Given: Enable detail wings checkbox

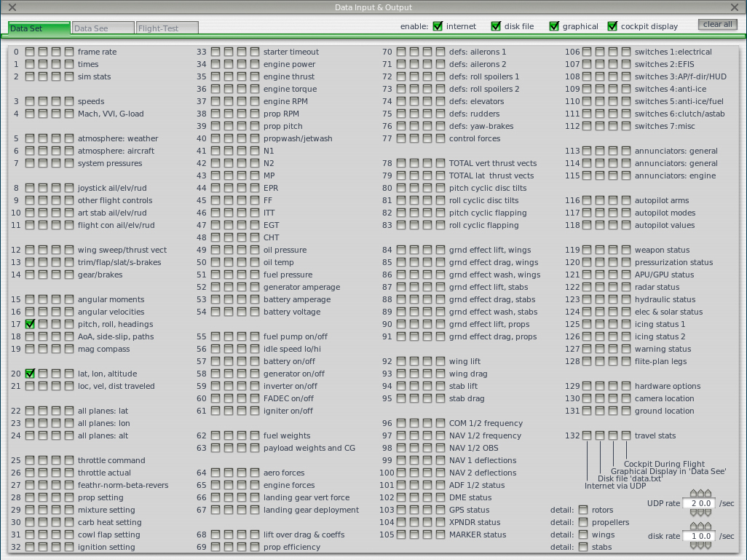Looking at the screenshot, I should click(583, 535).
